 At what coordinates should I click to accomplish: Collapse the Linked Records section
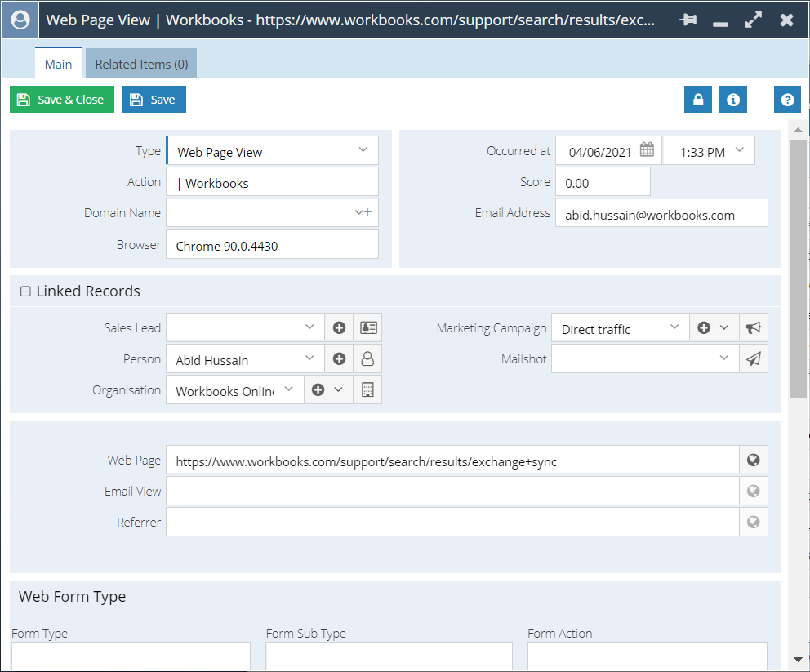25,291
